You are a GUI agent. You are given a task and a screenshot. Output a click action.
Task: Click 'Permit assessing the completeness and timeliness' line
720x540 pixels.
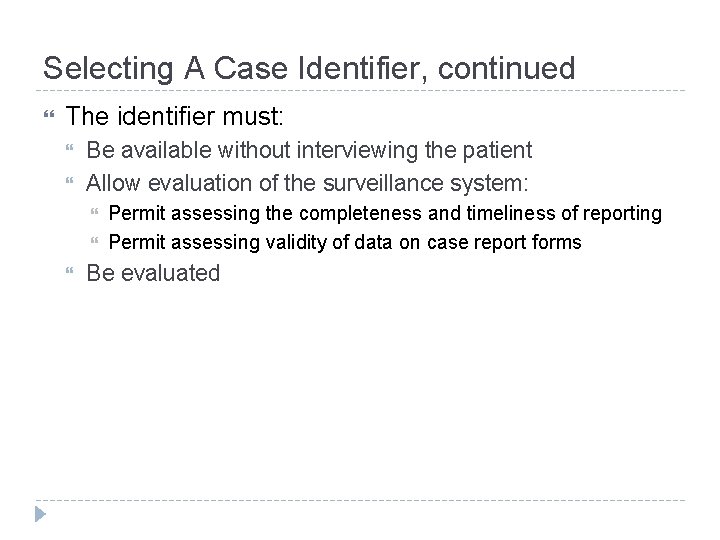[x=385, y=213]
